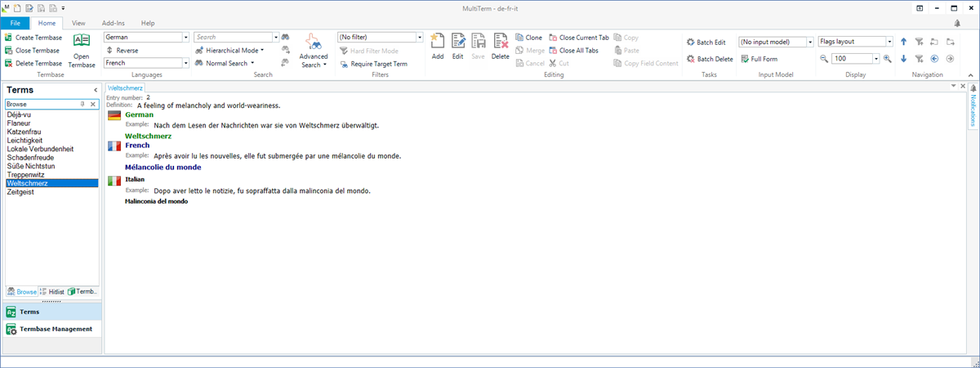Delete the current entry
The image size is (980, 368).
(x=501, y=47)
